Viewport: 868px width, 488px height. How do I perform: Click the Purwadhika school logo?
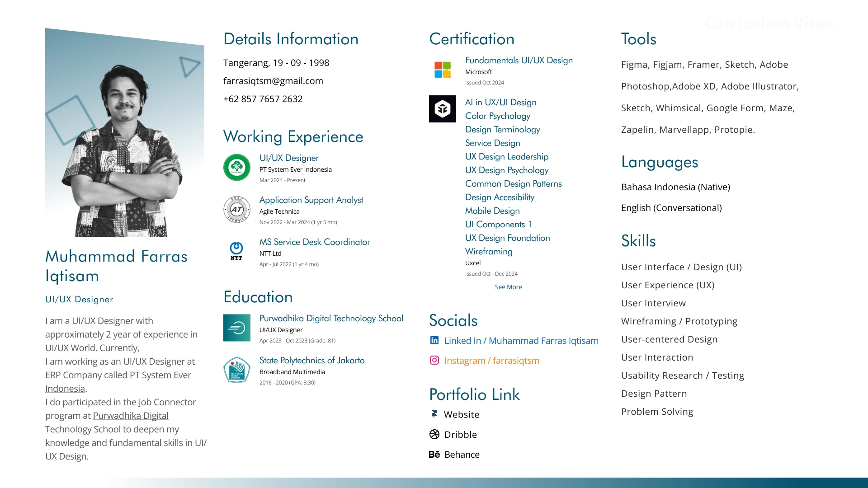click(236, 328)
